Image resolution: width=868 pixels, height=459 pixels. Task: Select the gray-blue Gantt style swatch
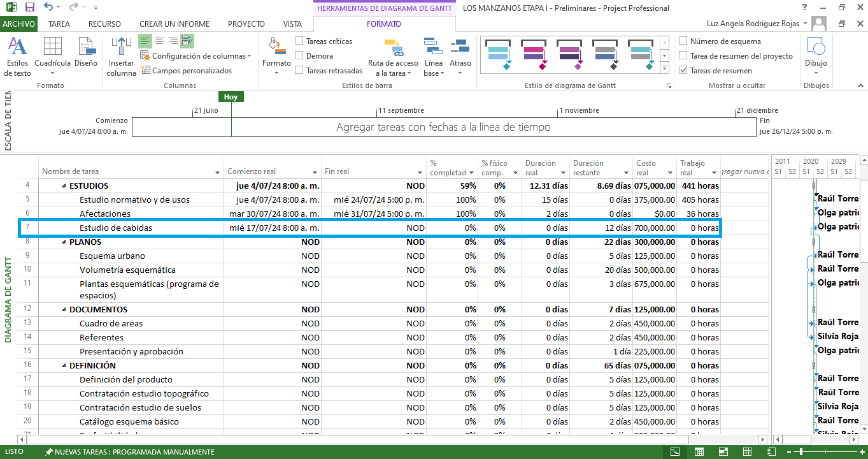pos(604,55)
